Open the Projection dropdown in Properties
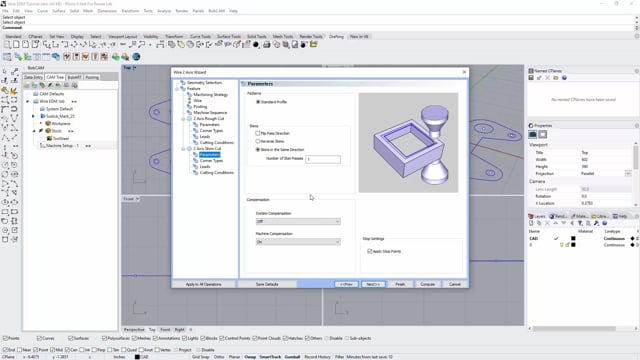This screenshot has height=360, width=640. point(628,174)
